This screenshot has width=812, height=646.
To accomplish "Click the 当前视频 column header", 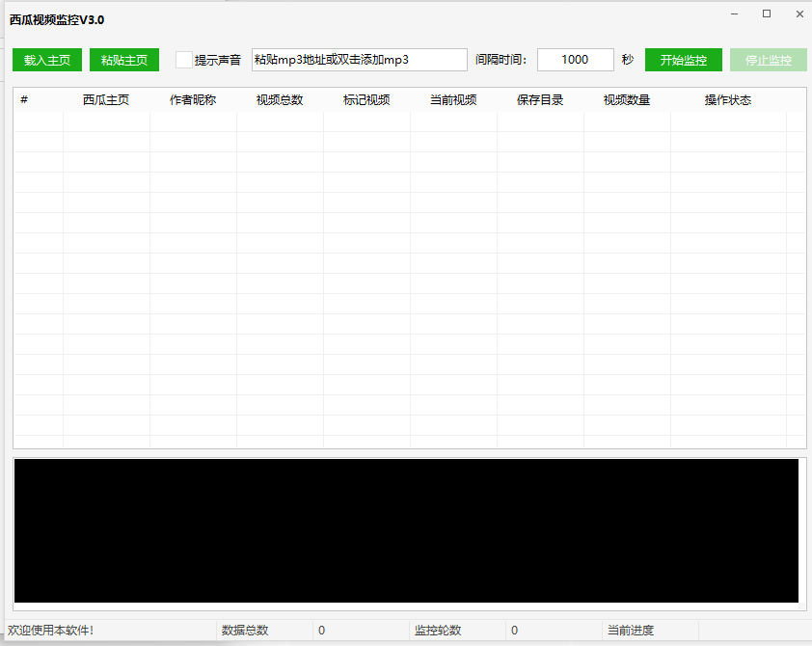I will pos(453,100).
